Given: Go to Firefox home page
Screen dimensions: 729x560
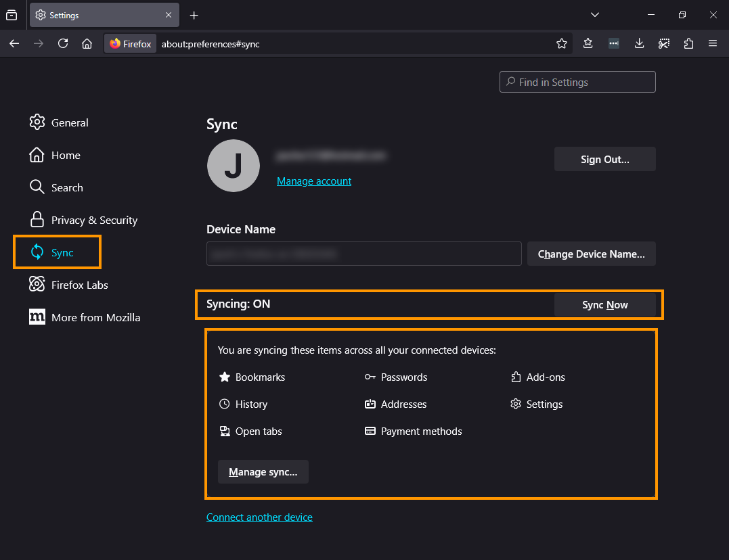Looking at the screenshot, I should [x=87, y=44].
